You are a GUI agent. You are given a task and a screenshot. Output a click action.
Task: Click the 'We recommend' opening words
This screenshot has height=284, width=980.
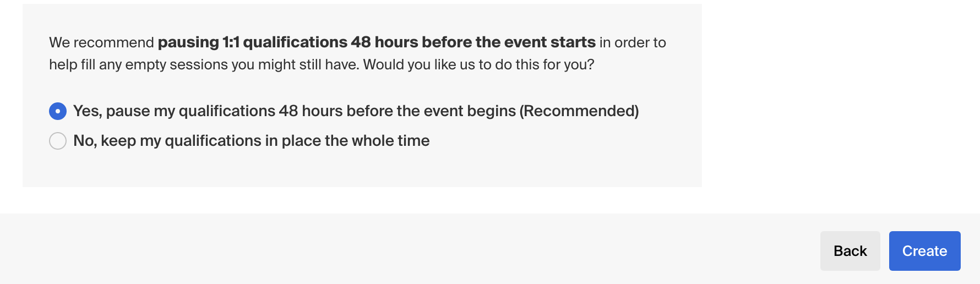pos(101,42)
